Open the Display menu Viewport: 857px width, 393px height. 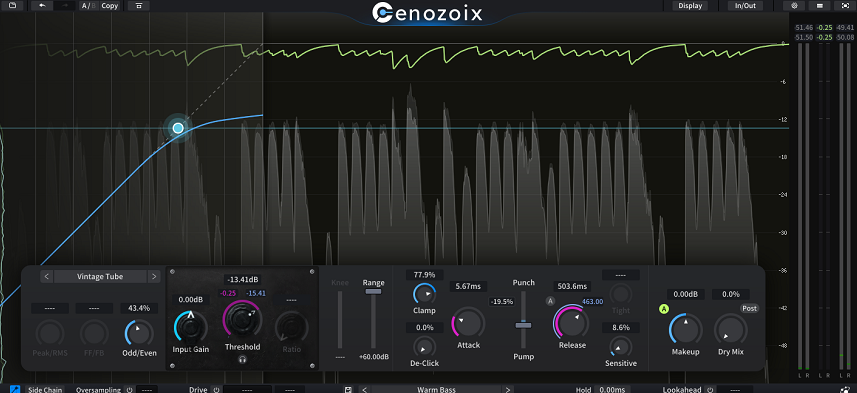click(690, 5)
